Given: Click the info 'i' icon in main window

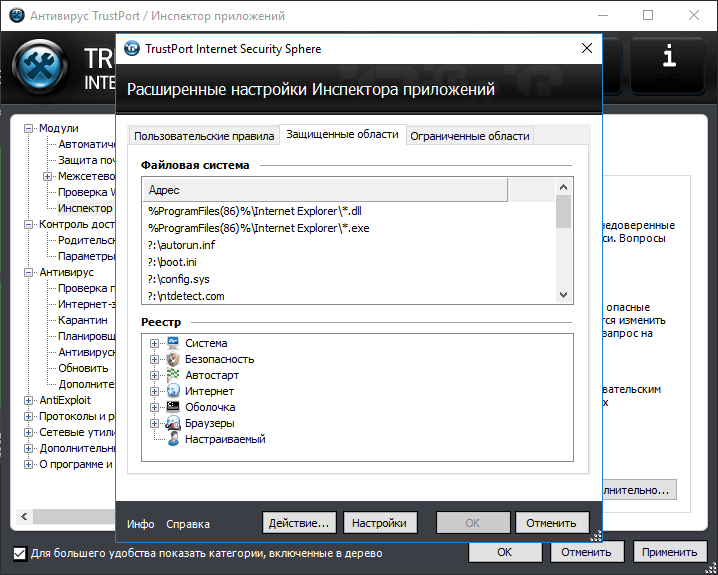Looking at the screenshot, I should pos(669,56).
